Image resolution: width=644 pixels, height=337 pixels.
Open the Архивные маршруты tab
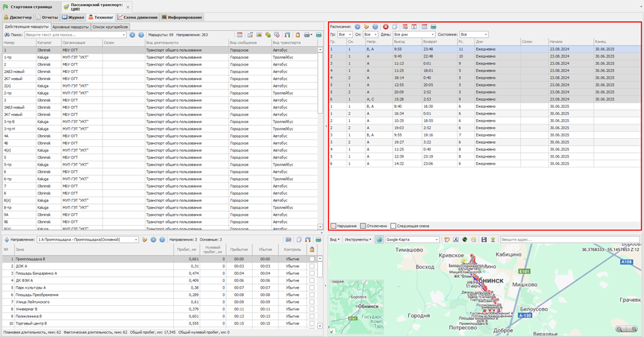coord(71,26)
